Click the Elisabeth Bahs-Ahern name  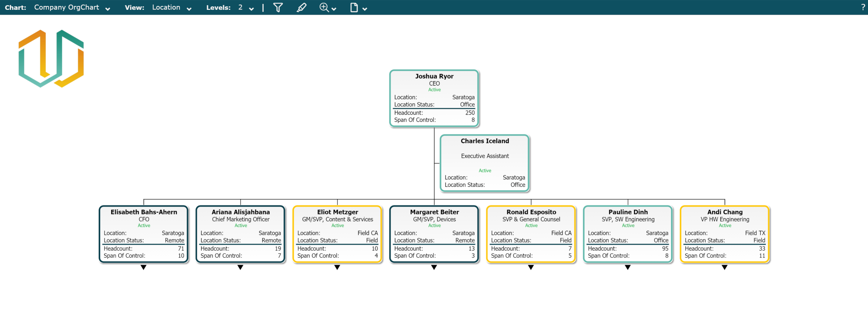pyautogui.click(x=144, y=212)
